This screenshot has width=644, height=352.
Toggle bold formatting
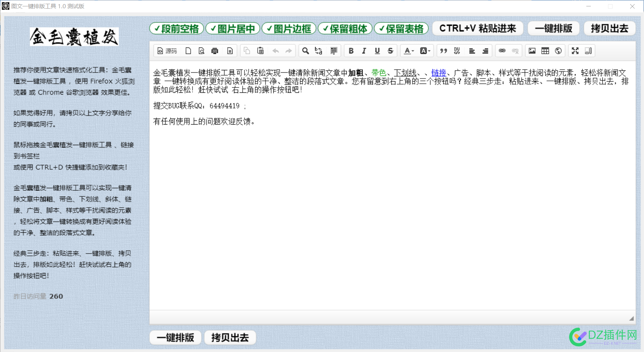(351, 51)
